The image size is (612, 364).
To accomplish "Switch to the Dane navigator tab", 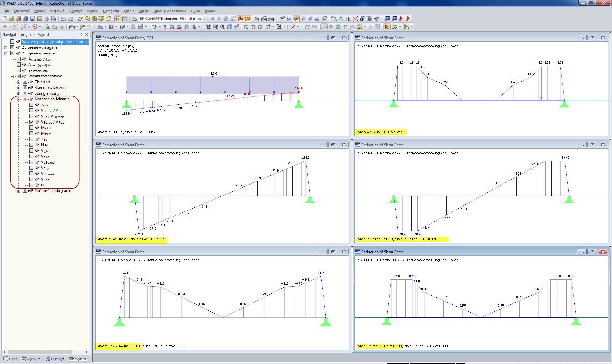I will pos(11,359).
